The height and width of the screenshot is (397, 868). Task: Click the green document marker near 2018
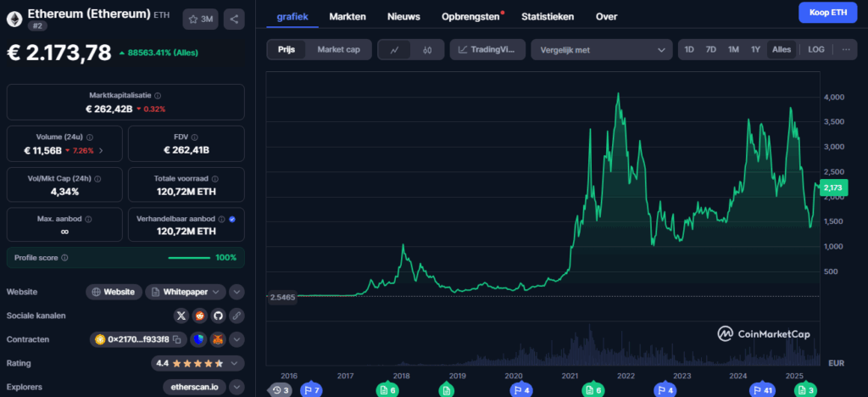387,390
